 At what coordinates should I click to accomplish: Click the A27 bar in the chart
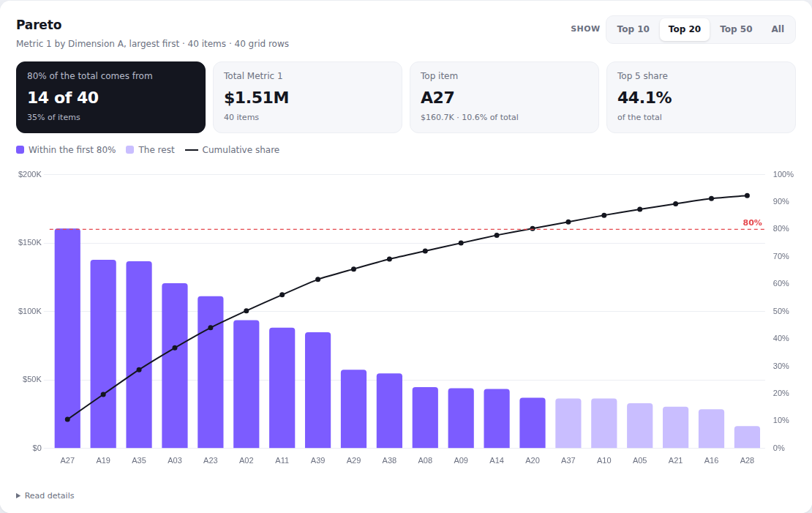[67, 338]
